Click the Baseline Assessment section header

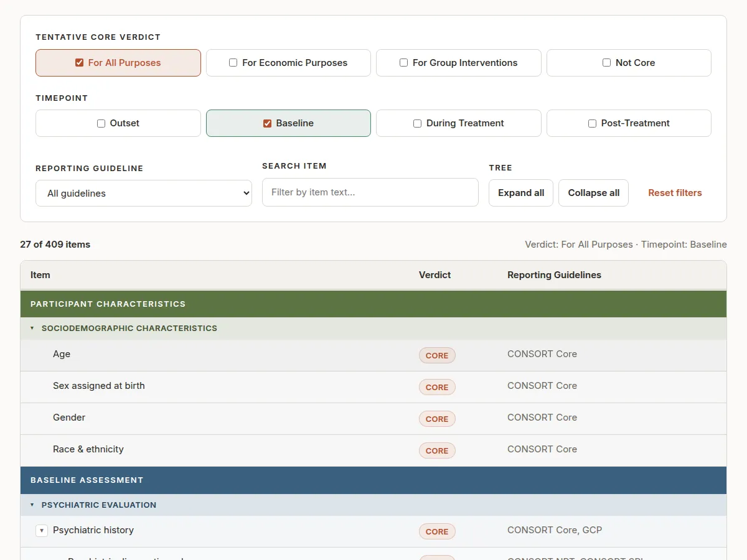[x=374, y=480]
